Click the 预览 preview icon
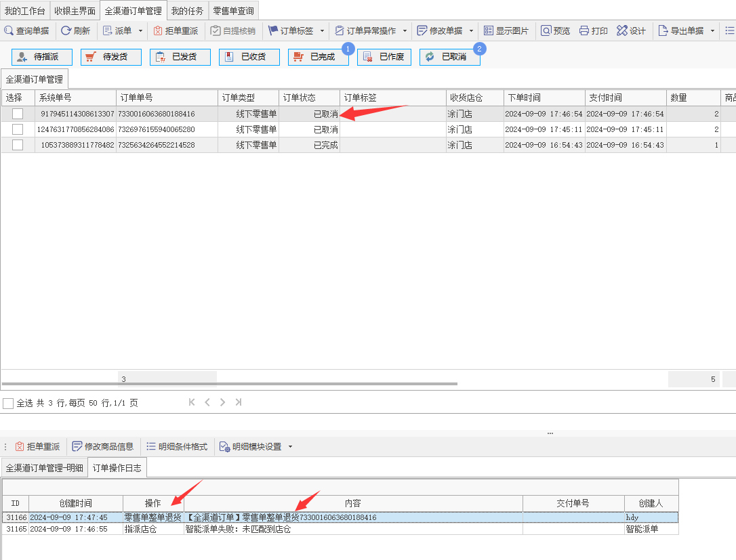The width and height of the screenshot is (736, 560). point(546,30)
